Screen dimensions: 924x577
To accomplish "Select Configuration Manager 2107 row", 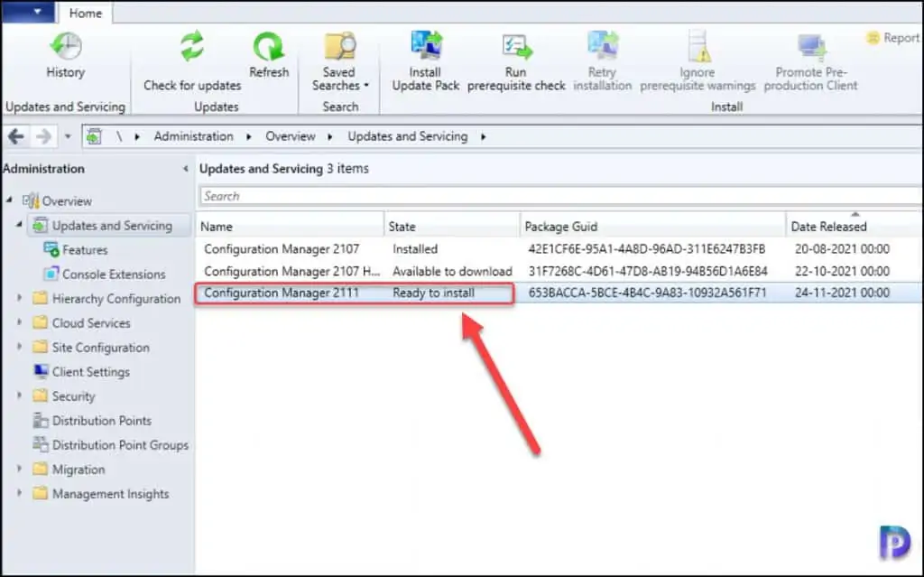I will [559, 249].
